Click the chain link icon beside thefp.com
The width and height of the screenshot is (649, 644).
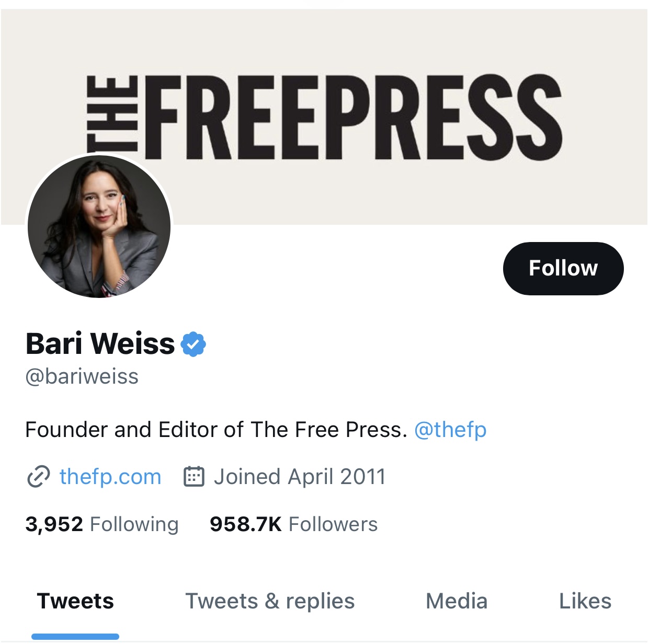click(38, 476)
